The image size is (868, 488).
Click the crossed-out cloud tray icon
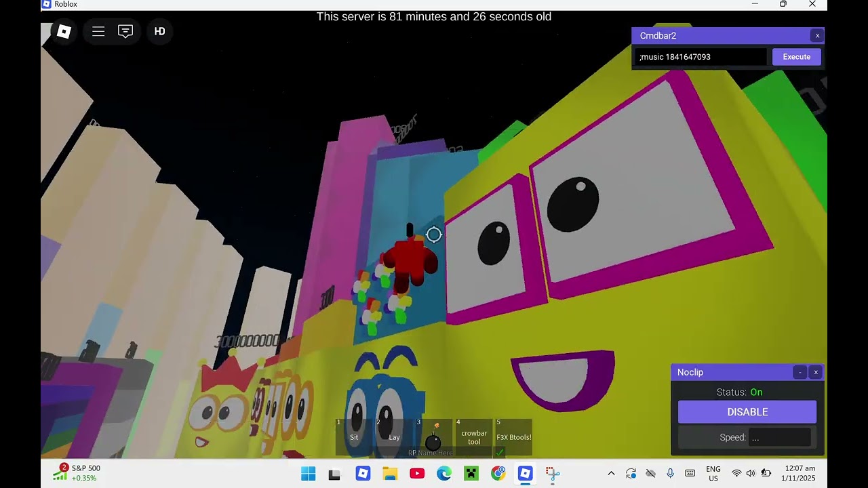click(650, 473)
